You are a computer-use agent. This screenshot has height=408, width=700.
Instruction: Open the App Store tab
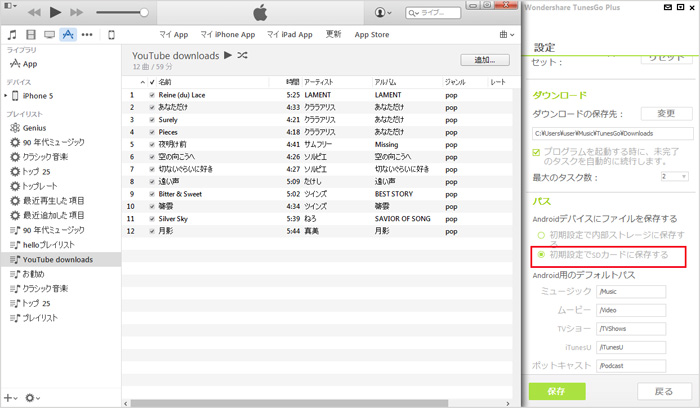(372, 34)
